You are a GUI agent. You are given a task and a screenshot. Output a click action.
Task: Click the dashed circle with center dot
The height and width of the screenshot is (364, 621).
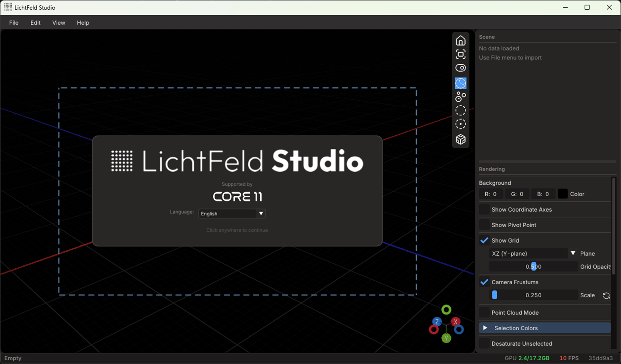coord(460,124)
